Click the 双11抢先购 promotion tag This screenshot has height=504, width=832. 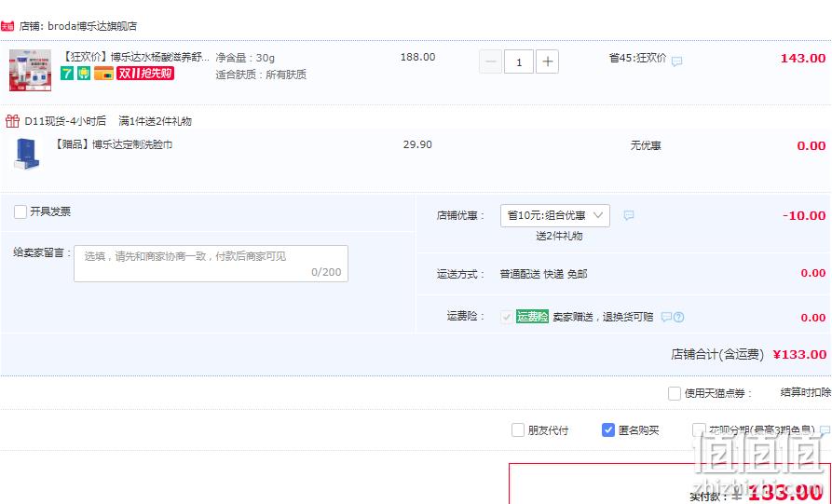pos(145,74)
